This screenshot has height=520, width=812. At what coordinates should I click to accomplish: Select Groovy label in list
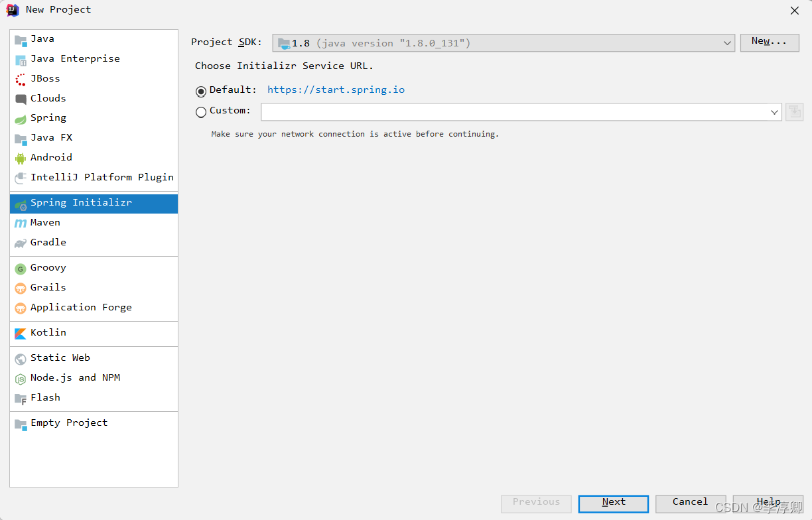(x=48, y=268)
